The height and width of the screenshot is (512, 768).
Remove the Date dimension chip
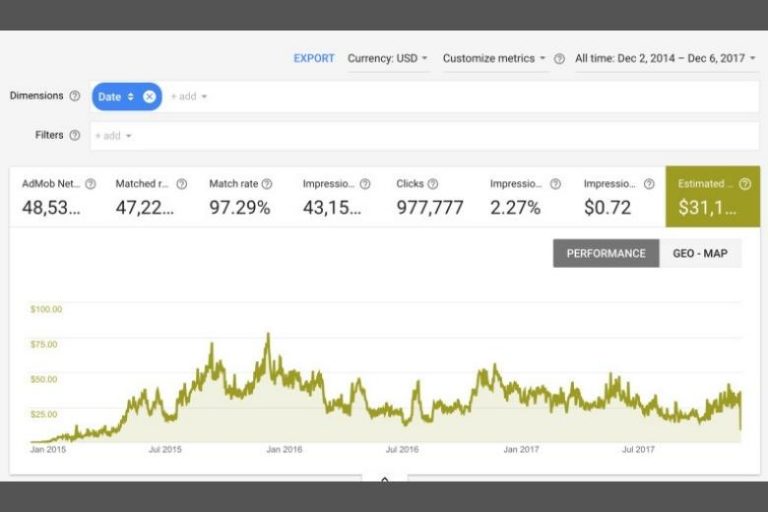tap(149, 97)
